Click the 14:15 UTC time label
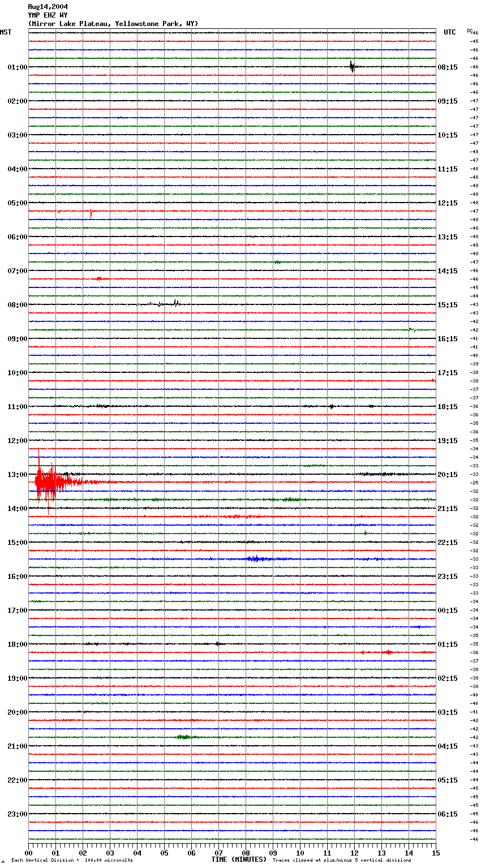Screen dimensions: 481x868 tap(448, 271)
